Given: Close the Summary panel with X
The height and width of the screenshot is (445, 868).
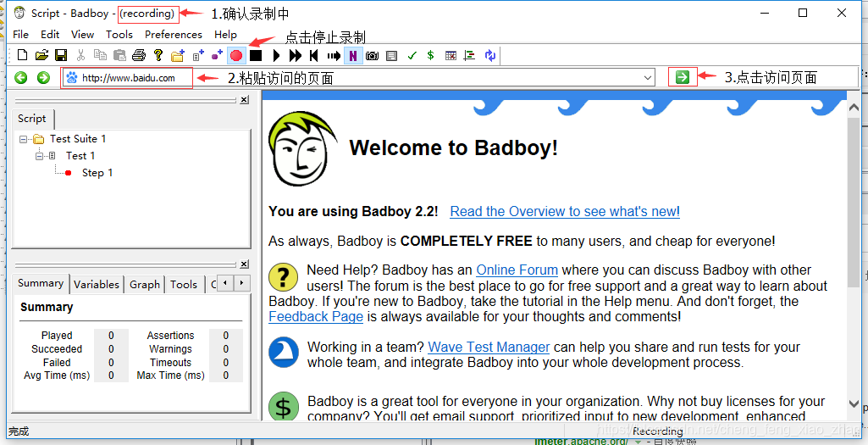Looking at the screenshot, I should tap(244, 264).
